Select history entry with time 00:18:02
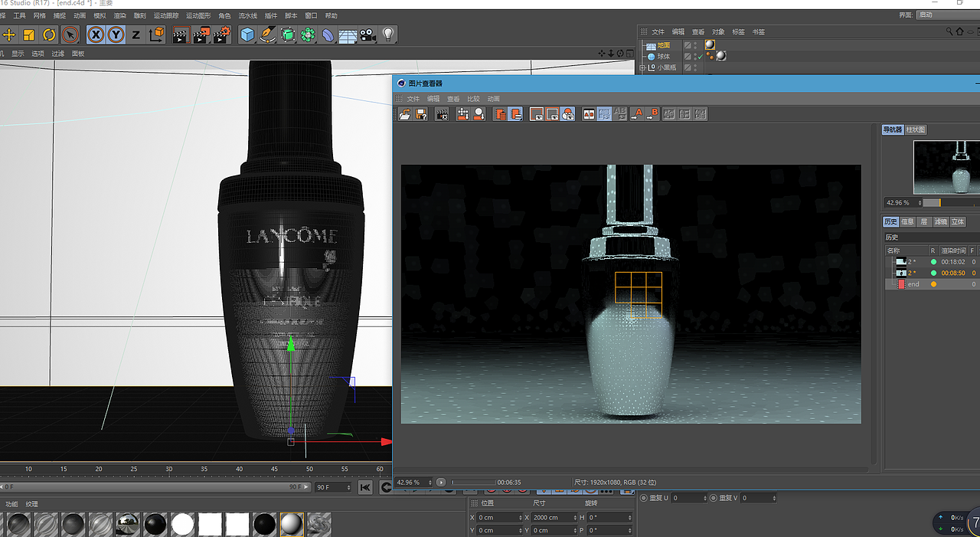Viewport: 980px width, 537px height. (x=931, y=262)
